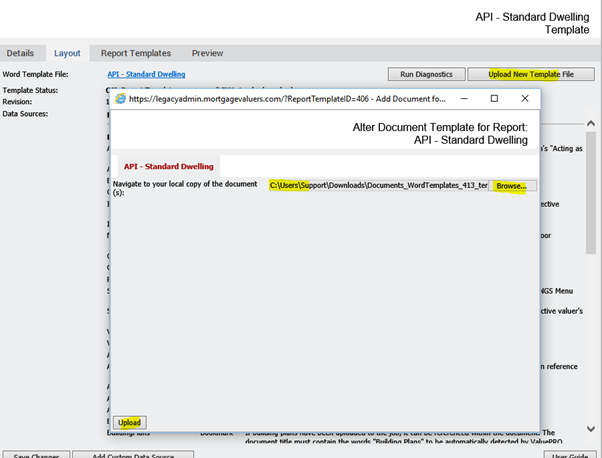The width and height of the screenshot is (602, 458).
Task: Switch to the Preview tab
Action: [207, 53]
